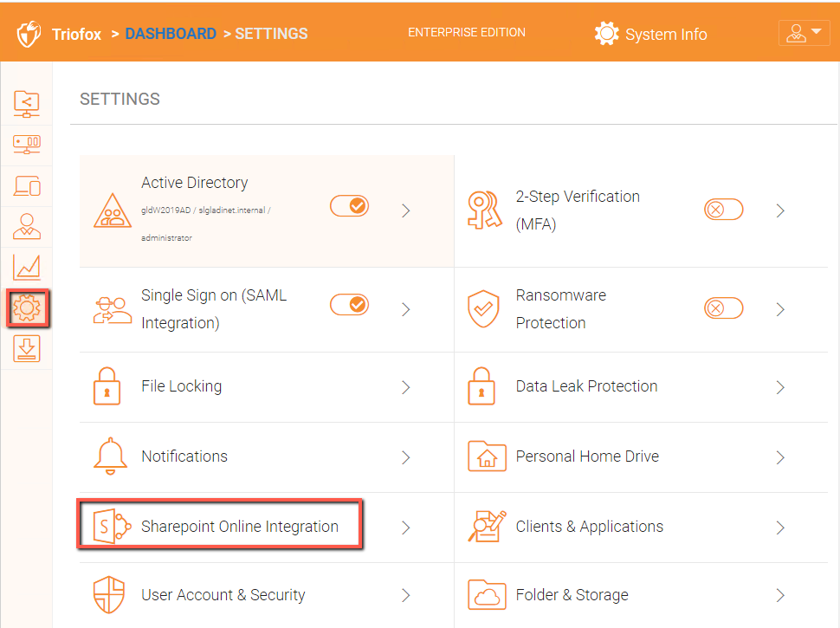Click the 2-Step Verification keys icon
Screen dimensions: 840x628
(485, 210)
